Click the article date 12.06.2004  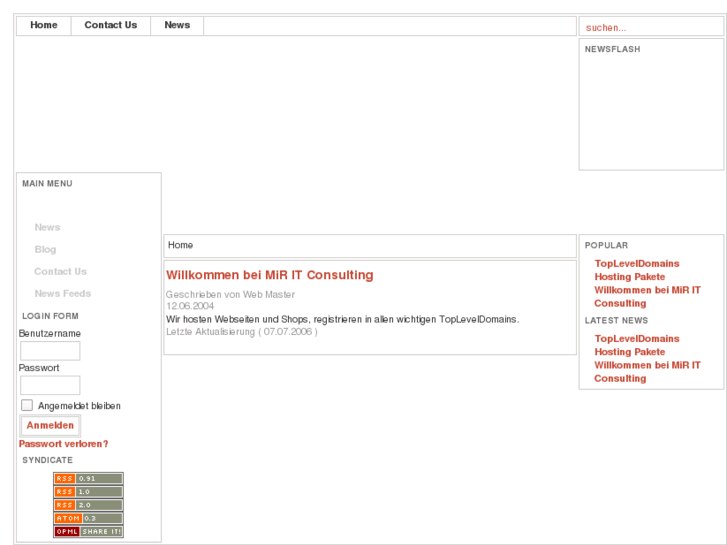coord(190,306)
